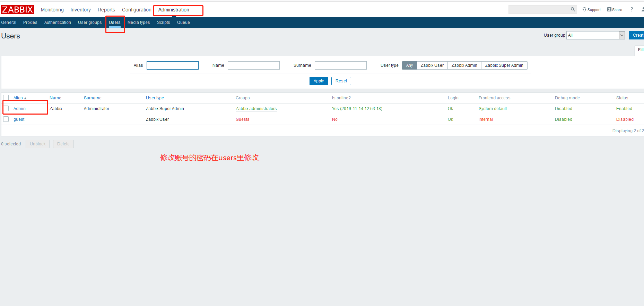Open the user profile icon
Viewport: 644px width, 306px height.
642,10
